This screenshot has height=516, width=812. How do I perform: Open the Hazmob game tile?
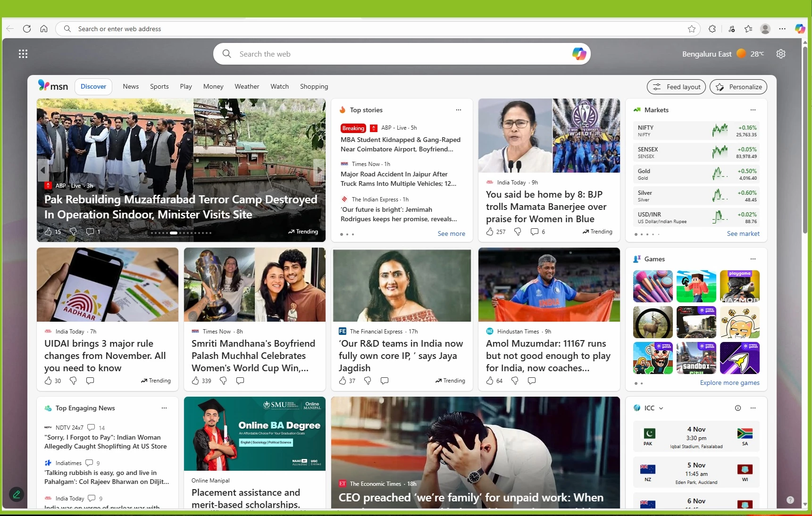coord(740,286)
